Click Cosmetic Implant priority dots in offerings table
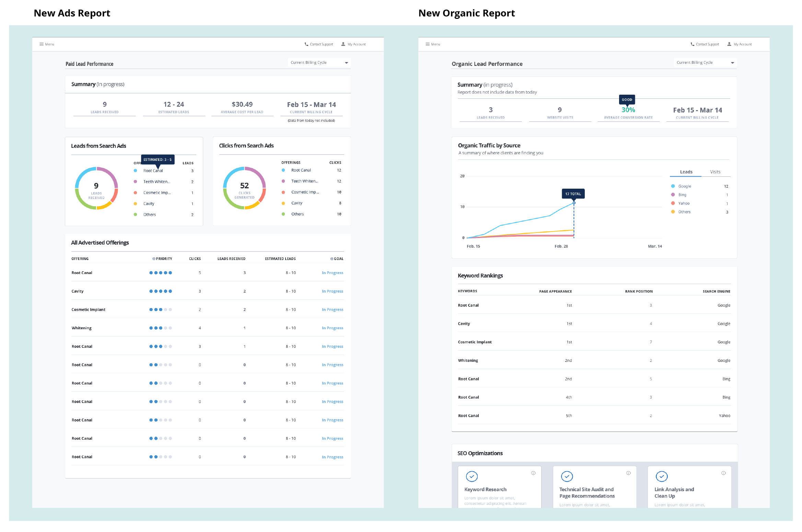The width and height of the screenshot is (802, 532). pos(161,310)
